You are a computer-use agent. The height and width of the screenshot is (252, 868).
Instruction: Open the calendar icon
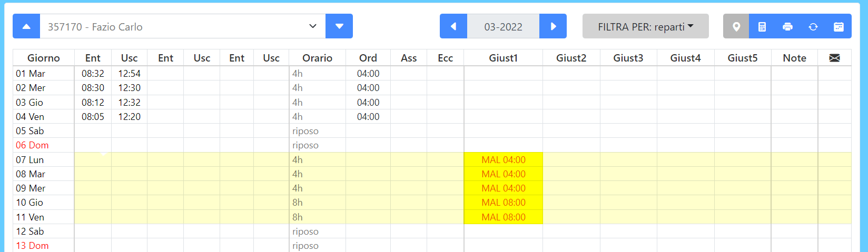[x=839, y=26]
